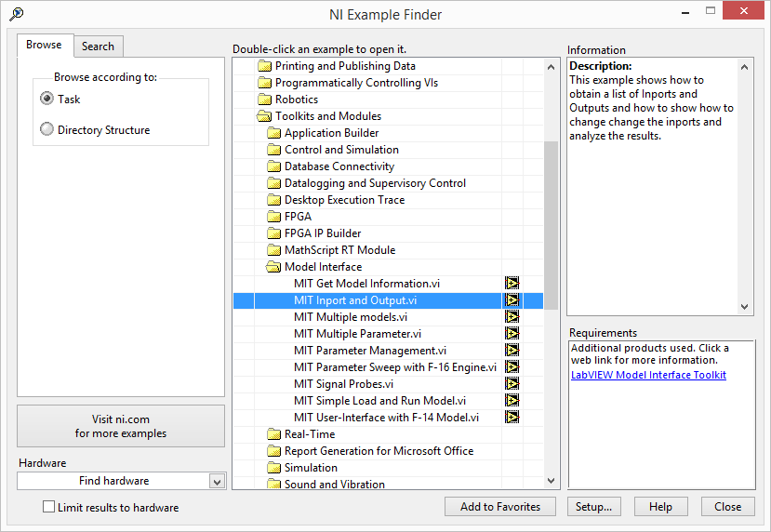
Task: Click the Printing and Publishing Data folder icon
Action: (264, 66)
